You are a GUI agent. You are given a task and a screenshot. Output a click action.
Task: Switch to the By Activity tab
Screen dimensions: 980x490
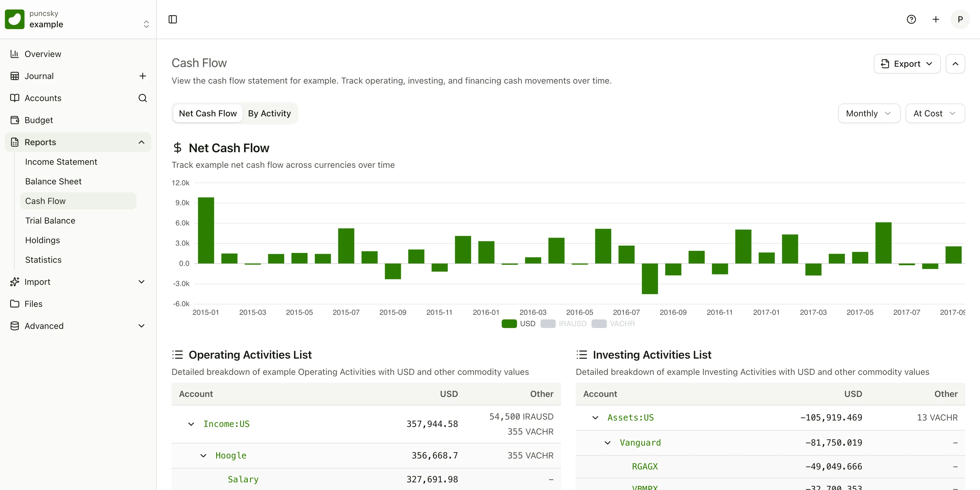(269, 113)
